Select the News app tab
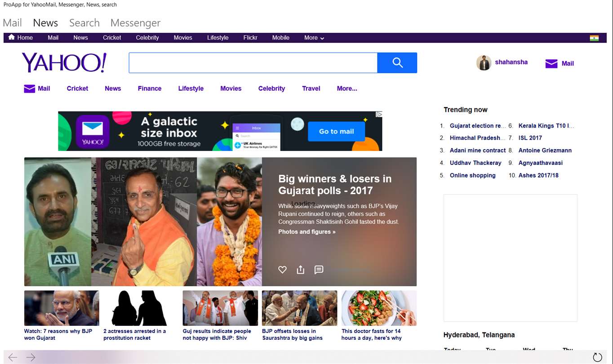This screenshot has width=613, height=364. pyautogui.click(x=45, y=23)
